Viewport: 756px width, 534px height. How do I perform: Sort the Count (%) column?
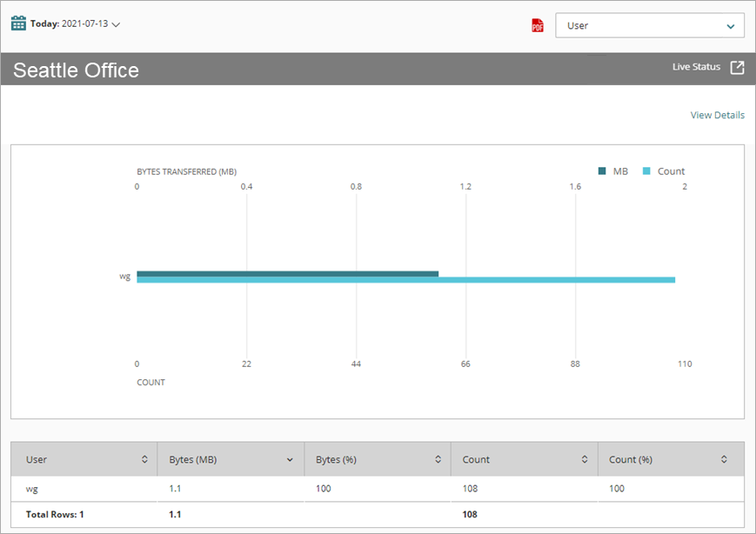723,459
